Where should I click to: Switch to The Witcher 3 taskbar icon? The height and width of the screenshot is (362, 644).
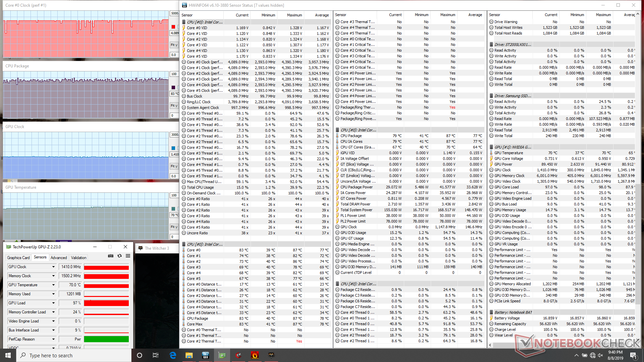click(271, 355)
